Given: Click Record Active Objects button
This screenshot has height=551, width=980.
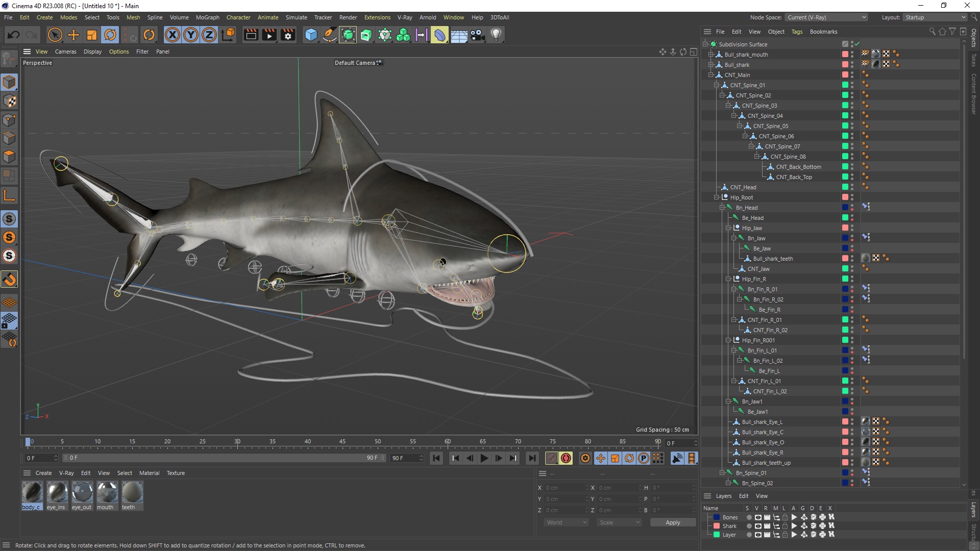Looking at the screenshot, I should click(x=551, y=458).
